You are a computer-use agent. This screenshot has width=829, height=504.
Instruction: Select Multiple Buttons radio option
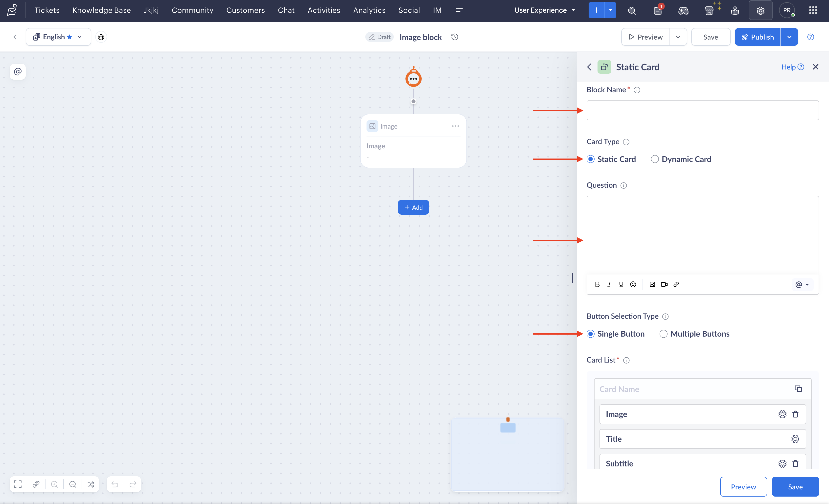[x=664, y=334]
